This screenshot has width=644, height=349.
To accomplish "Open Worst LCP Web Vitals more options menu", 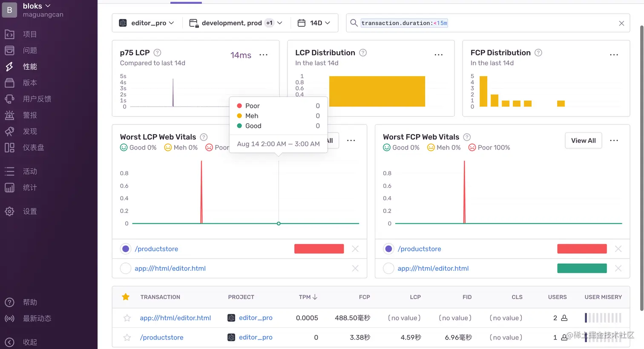I will (x=351, y=141).
